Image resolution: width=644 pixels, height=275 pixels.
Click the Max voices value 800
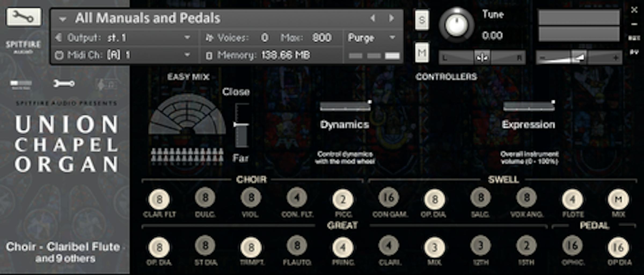coord(322,38)
